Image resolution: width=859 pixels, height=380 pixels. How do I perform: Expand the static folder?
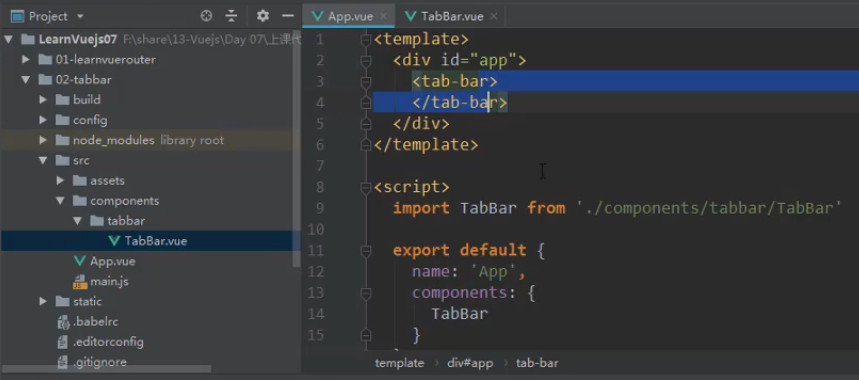click(x=43, y=301)
